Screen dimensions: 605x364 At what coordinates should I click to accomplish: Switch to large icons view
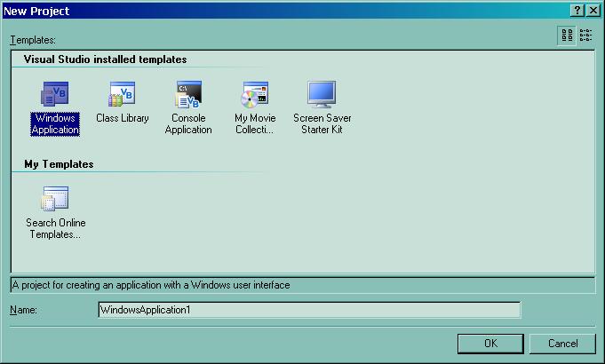click(567, 36)
